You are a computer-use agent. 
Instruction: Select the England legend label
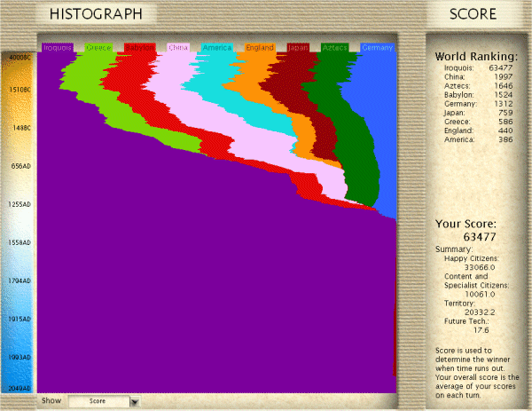[260, 47]
